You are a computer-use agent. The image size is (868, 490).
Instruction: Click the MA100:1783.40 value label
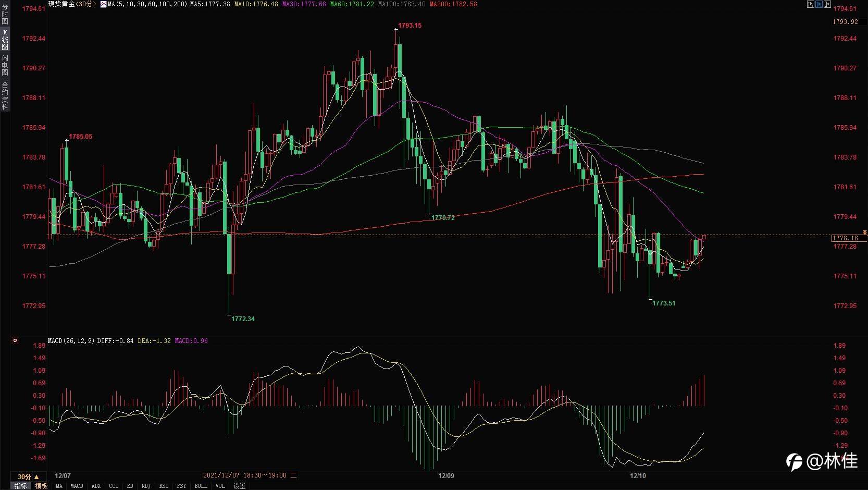click(401, 4)
